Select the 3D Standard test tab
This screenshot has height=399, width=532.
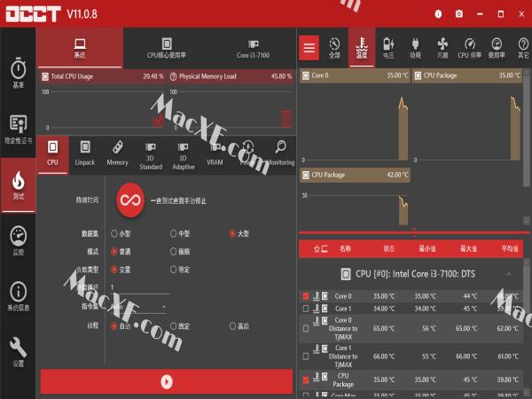151,156
